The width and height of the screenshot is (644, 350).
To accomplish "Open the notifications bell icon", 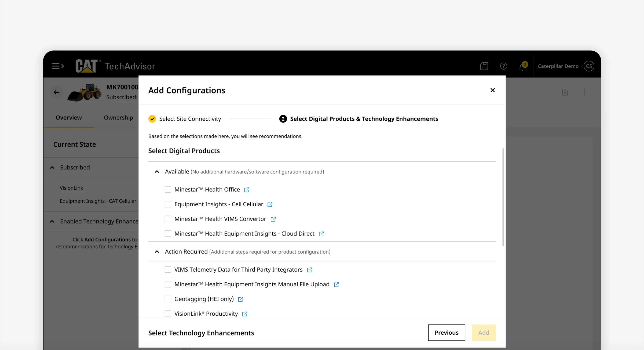I will [523, 66].
